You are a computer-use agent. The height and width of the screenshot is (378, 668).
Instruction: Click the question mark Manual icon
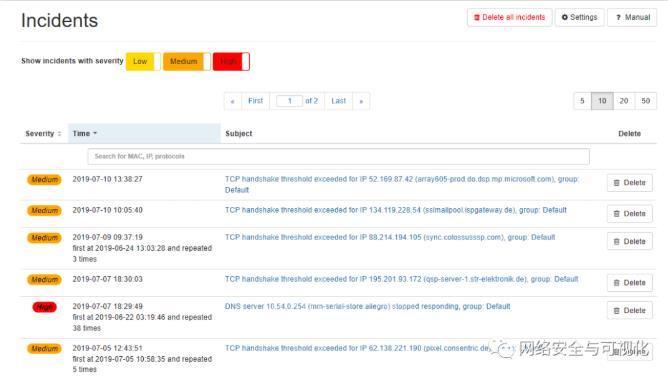click(618, 17)
